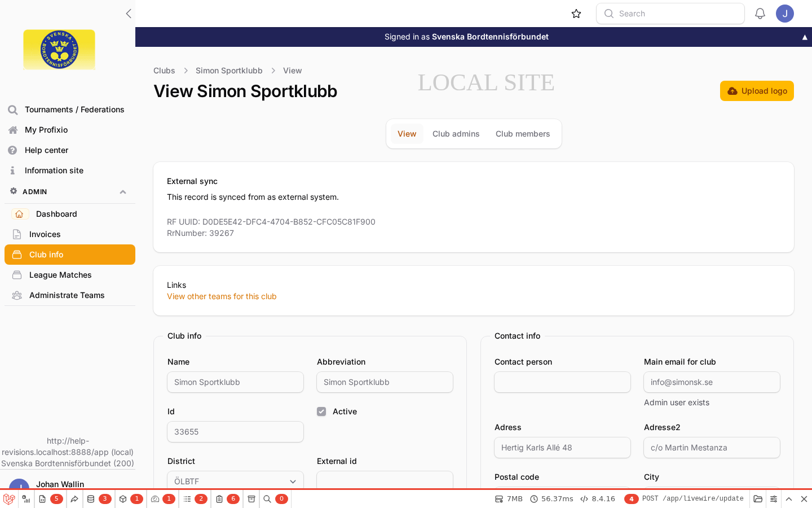The width and height of the screenshot is (812, 508).
Task: Switch to Club members tab
Action: pyautogui.click(x=523, y=134)
